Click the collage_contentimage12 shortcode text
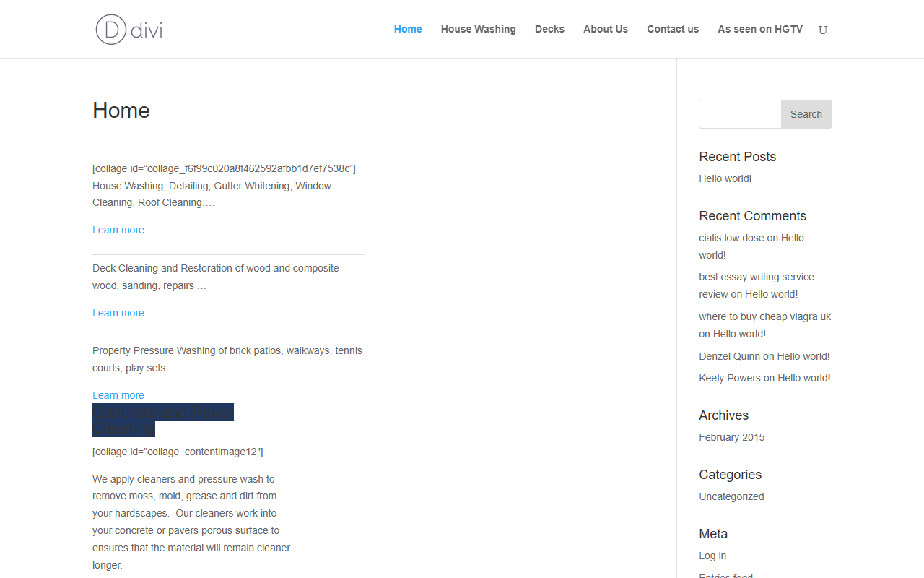 178,452
